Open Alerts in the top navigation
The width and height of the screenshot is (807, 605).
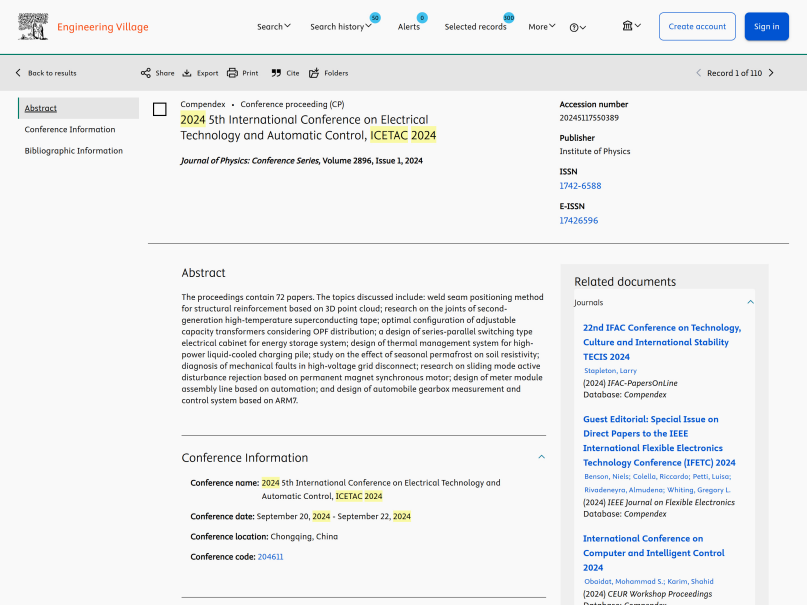[x=409, y=27]
